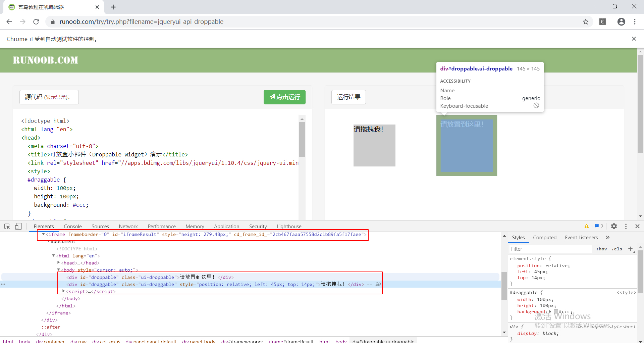
Task: Click the browser forward arrow
Action: pyautogui.click(x=22, y=22)
